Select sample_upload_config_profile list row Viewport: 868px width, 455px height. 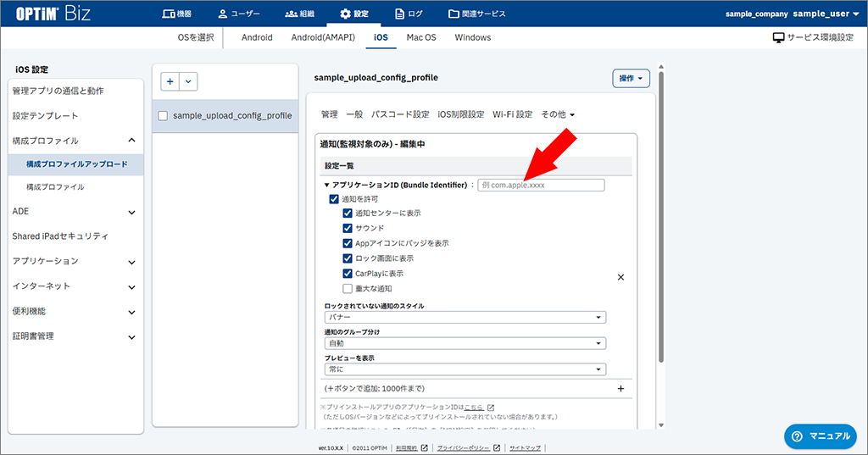pyautogui.click(x=225, y=116)
